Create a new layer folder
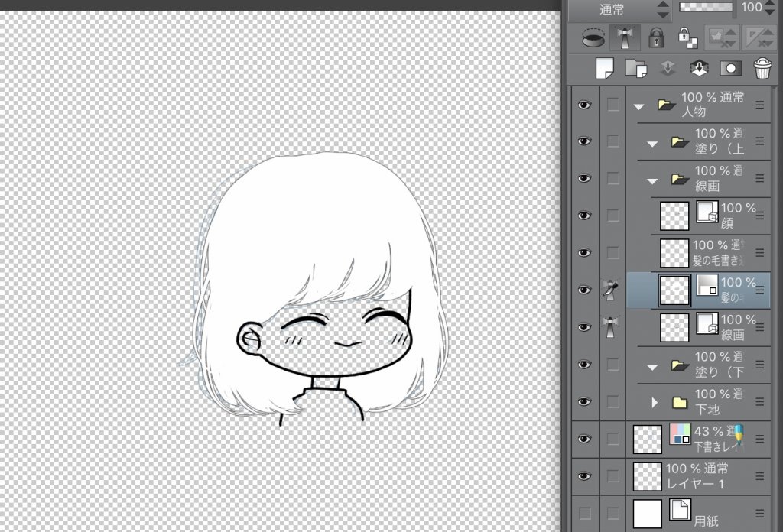Viewport: 783px width, 532px height. pos(635,68)
